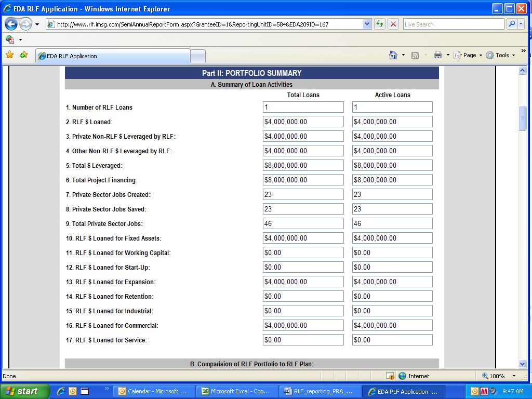Expand the Print options dropdown arrow
Screen dimensions: 532x399
pyautogui.click(x=448, y=55)
